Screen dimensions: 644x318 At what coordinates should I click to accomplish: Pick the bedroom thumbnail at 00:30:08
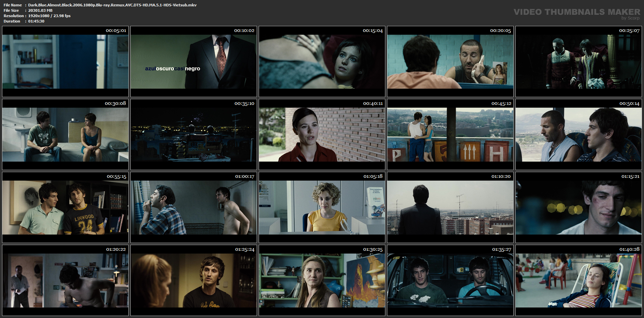66,134
